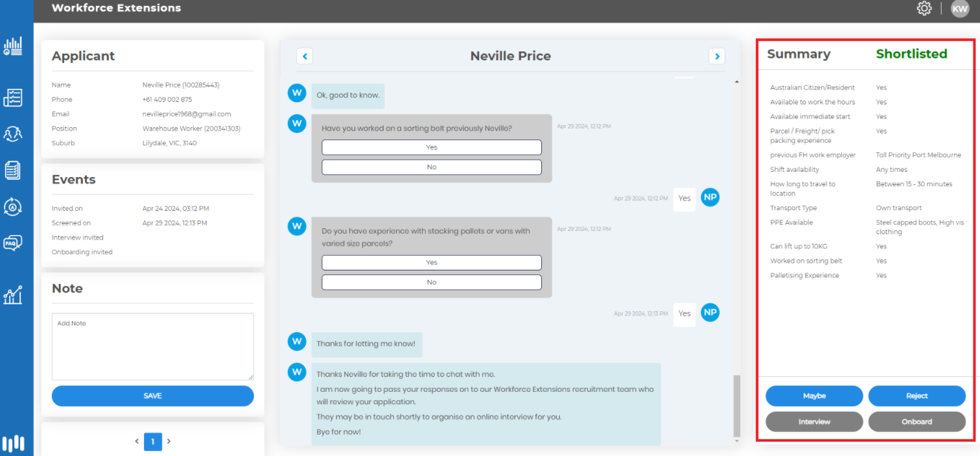Click the Reject button
The width and height of the screenshot is (980, 456).
[x=917, y=396]
